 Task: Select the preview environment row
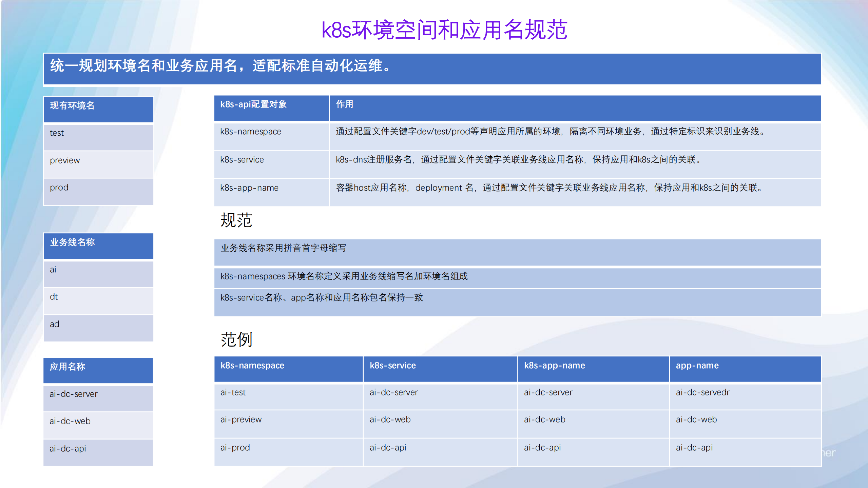tap(98, 164)
